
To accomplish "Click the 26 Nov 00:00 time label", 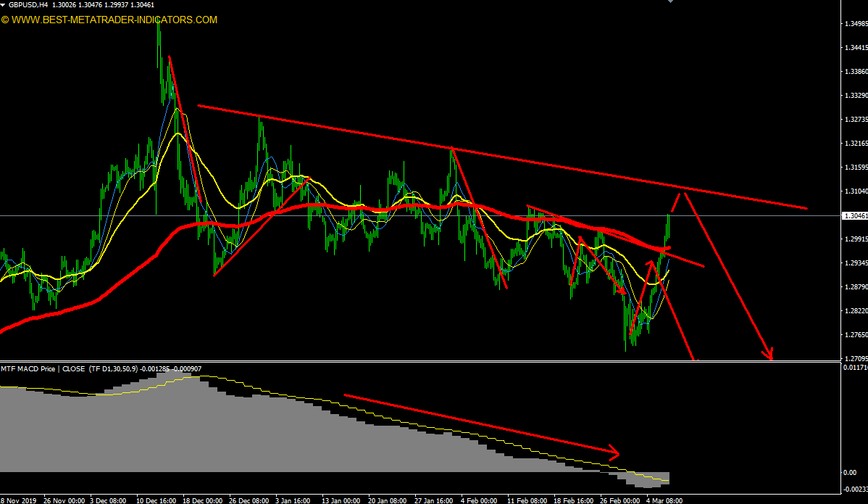I will [x=63, y=500].
